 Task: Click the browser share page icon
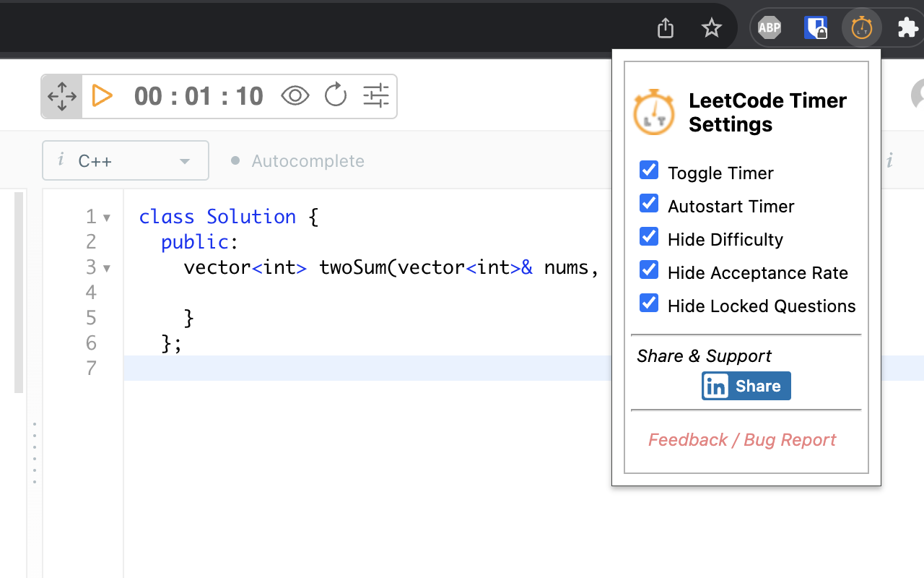click(666, 28)
